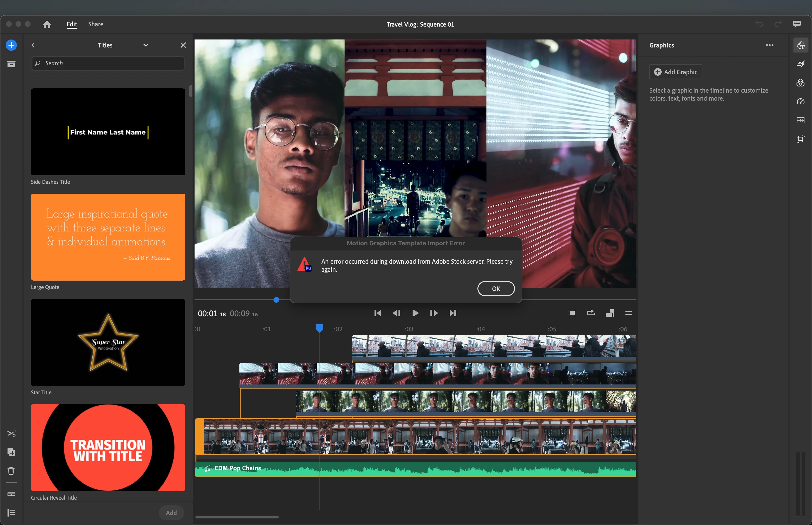Switch to the Share tab
The height and width of the screenshot is (525, 812).
point(95,24)
